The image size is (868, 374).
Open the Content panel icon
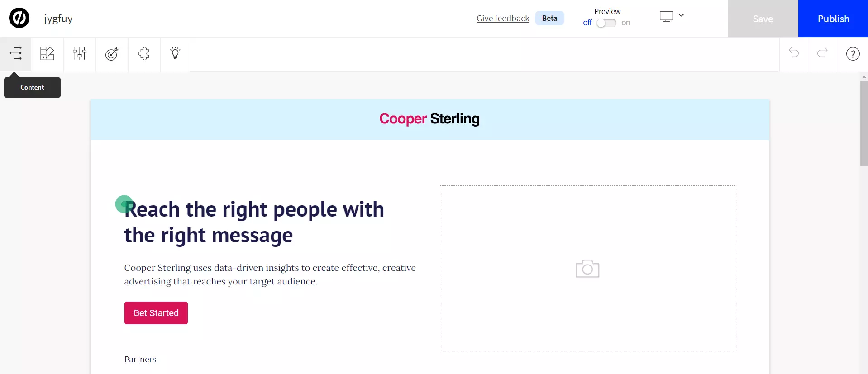[x=16, y=54]
